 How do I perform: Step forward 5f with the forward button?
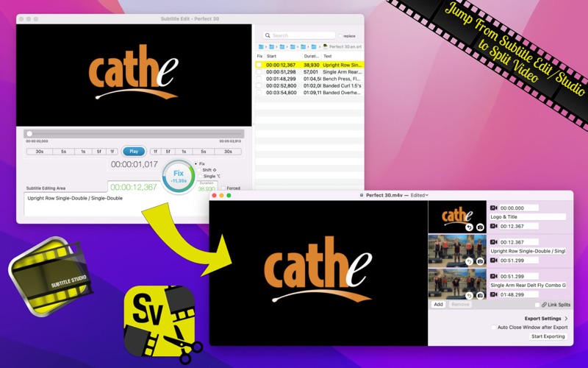point(168,152)
